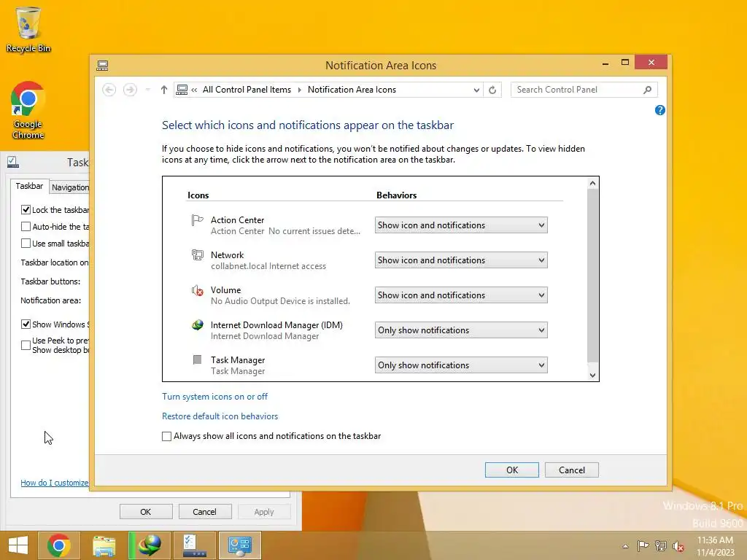Open Action Center behavior dropdown
The width and height of the screenshot is (747, 560).
pos(461,225)
